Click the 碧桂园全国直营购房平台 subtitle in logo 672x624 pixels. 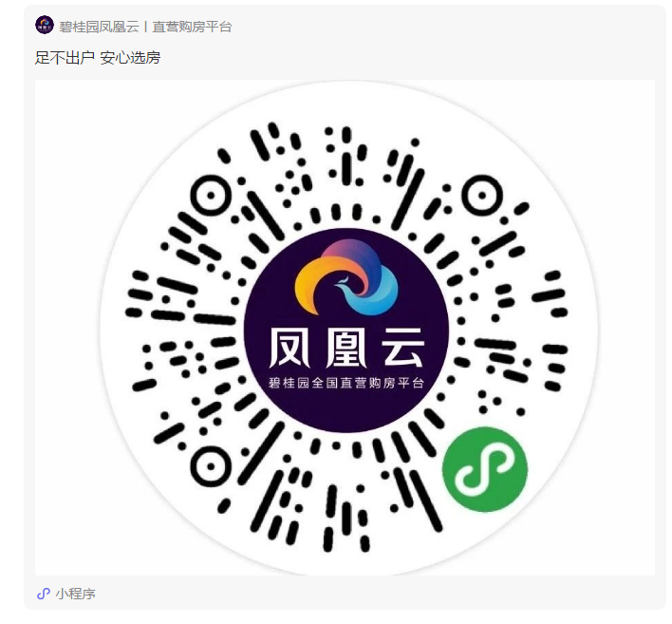(346, 383)
